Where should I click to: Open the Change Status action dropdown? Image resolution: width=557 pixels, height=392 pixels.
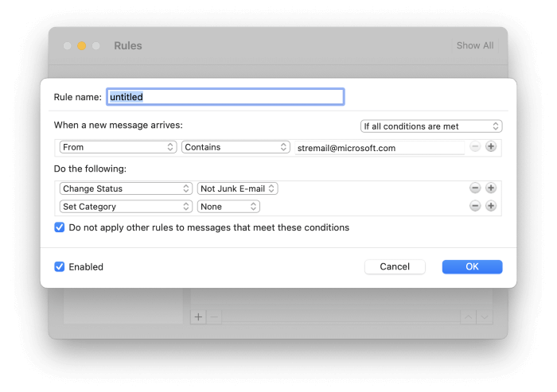(x=126, y=188)
